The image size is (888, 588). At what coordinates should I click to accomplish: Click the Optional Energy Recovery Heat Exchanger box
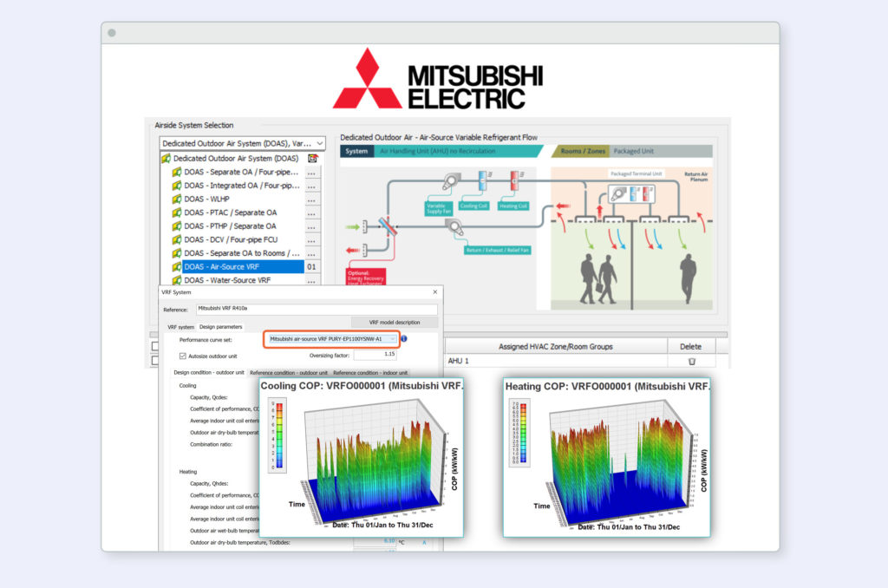(x=366, y=277)
